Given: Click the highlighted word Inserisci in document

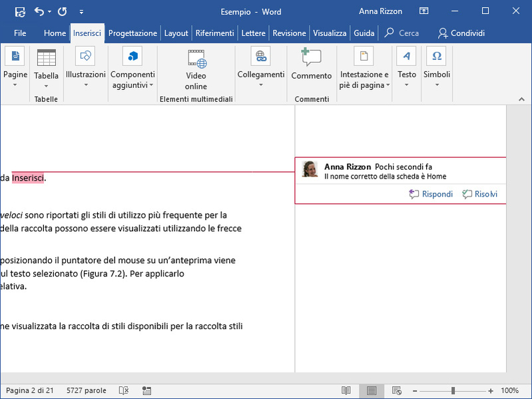Looking at the screenshot, I should coord(28,178).
